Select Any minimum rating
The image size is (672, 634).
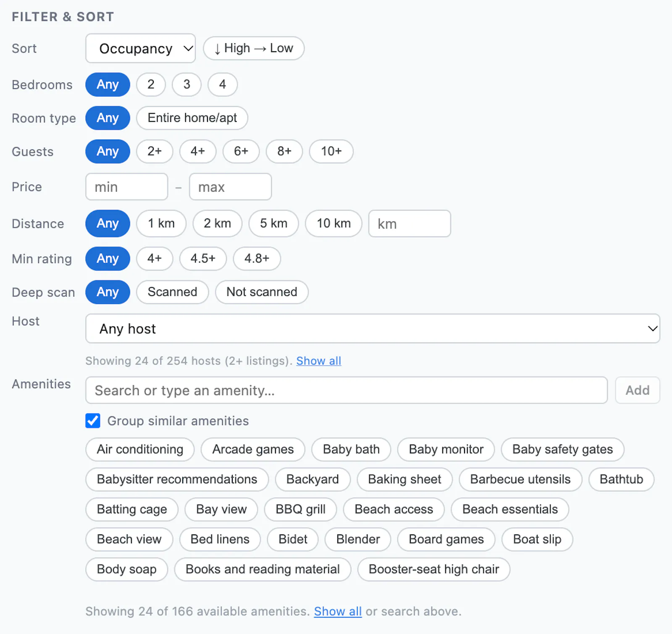click(x=108, y=258)
